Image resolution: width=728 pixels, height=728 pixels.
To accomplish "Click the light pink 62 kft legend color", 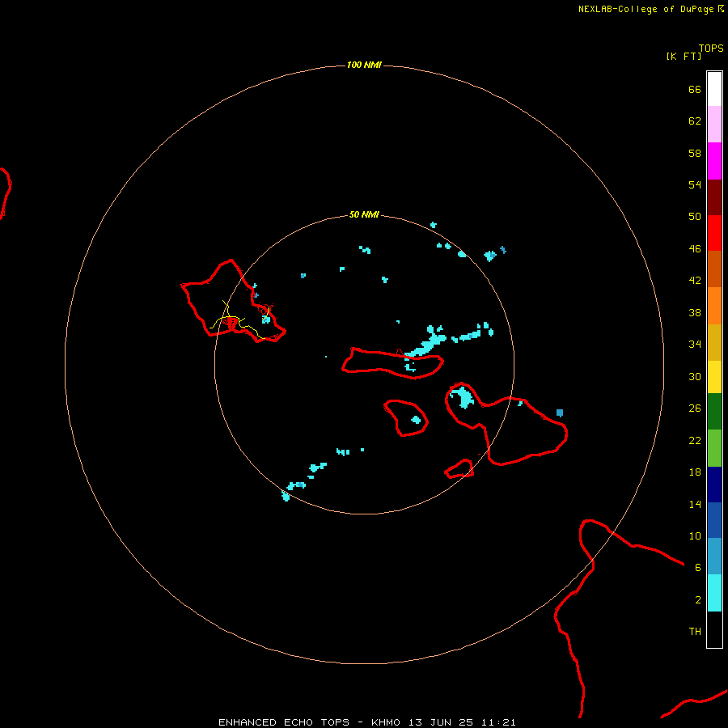I will click(714, 125).
